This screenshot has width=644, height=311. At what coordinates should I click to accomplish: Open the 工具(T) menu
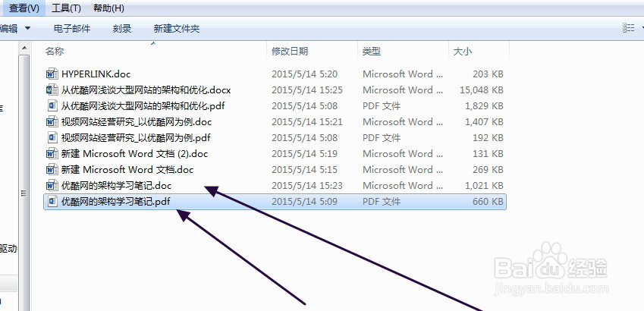point(66,8)
